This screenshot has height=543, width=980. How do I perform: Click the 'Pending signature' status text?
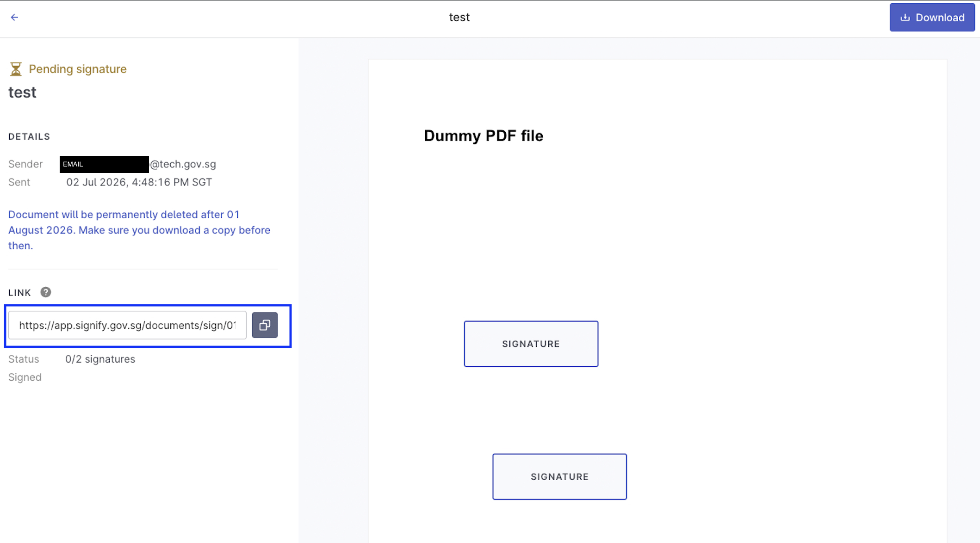[x=77, y=69]
